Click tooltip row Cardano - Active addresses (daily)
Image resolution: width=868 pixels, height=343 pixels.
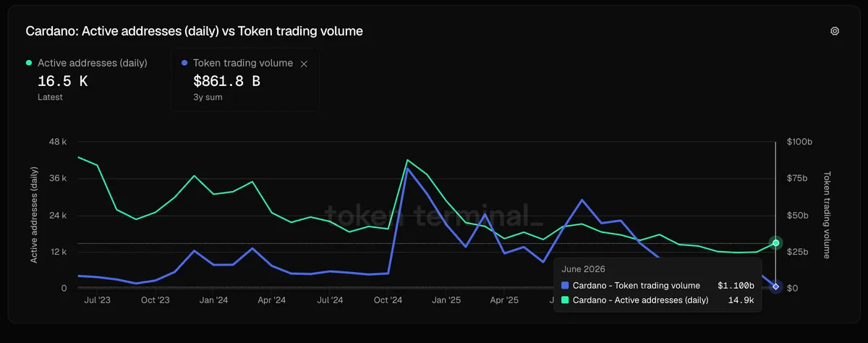pyautogui.click(x=658, y=300)
